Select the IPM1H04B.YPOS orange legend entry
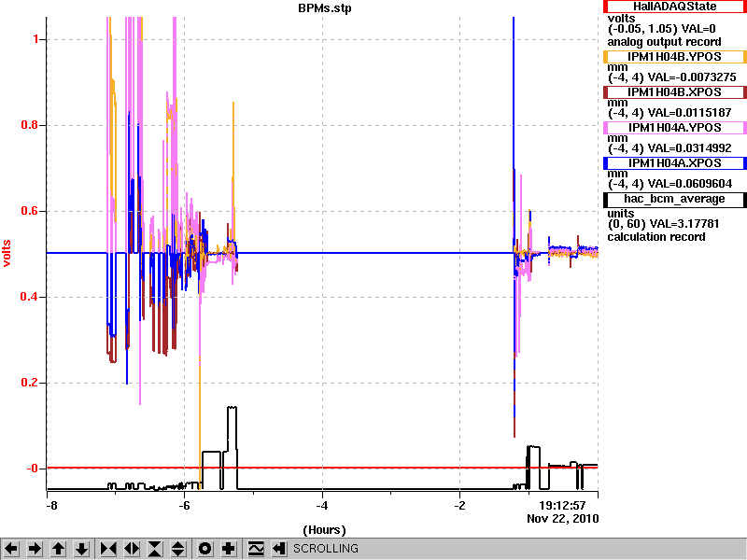This screenshot has width=747, height=560. pos(674,57)
